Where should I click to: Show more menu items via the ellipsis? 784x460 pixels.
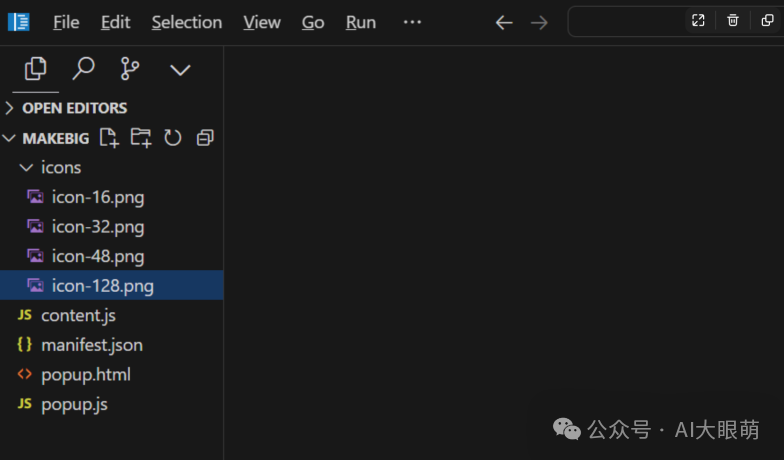tap(412, 22)
